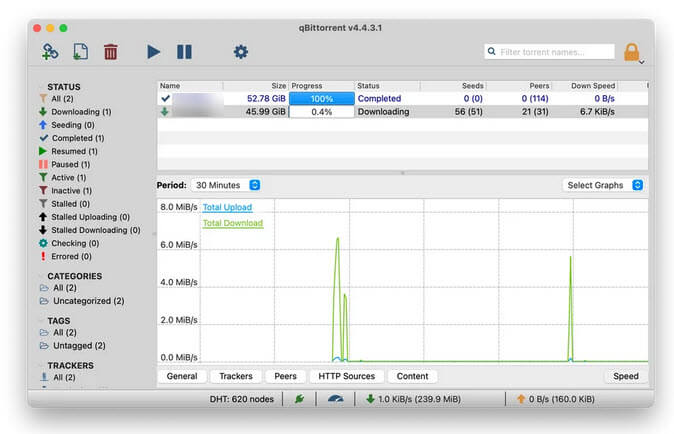Filter by Inactive (1) status

(x=65, y=190)
